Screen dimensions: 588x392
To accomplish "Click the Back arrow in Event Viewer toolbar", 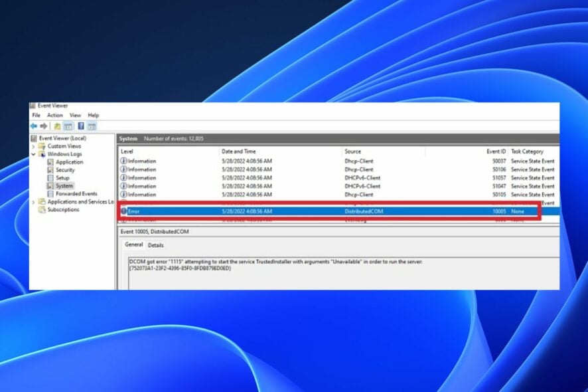I will point(34,126).
